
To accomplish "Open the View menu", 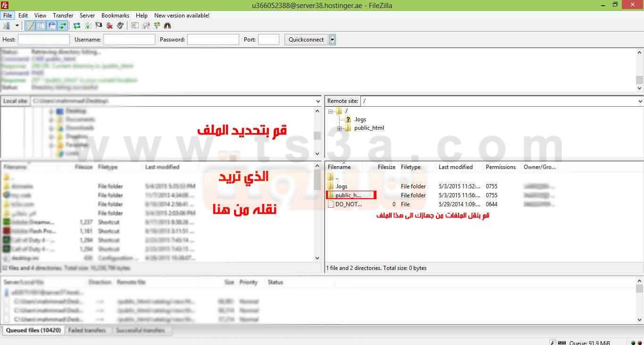I will pyautogui.click(x=40, y=16).
